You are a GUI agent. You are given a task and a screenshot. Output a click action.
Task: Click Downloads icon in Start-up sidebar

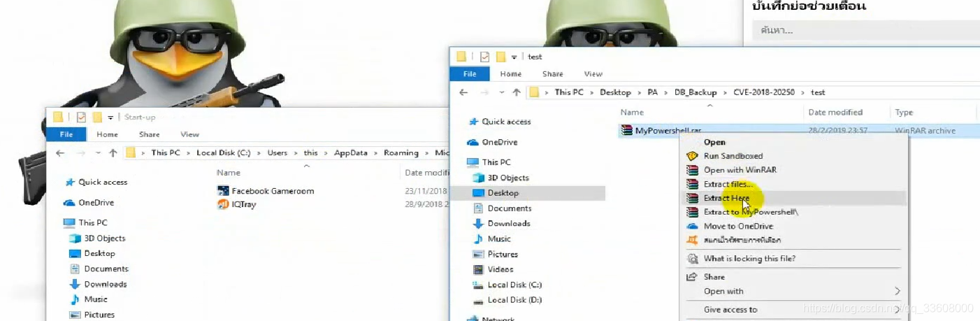tap(75, 285)
